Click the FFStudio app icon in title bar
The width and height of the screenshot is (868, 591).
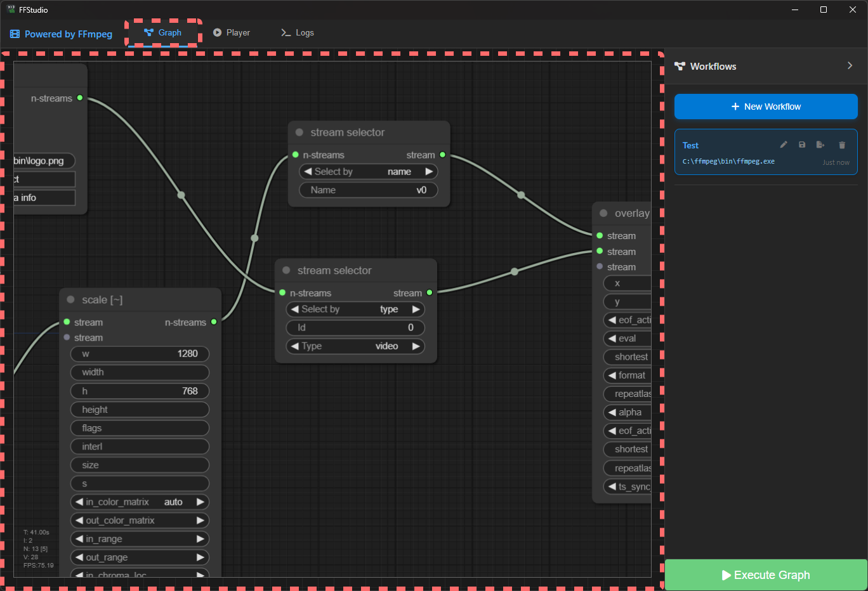point(11,10)
